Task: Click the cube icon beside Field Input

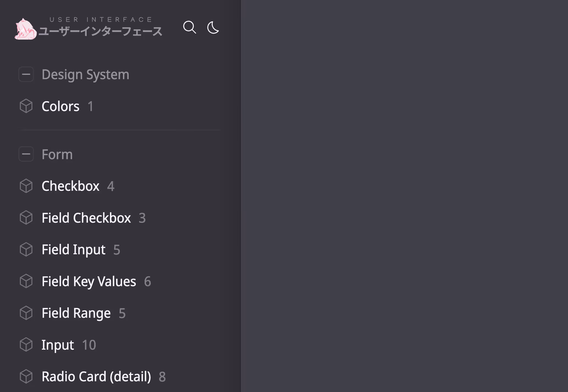Action: [x=26, y=250]
